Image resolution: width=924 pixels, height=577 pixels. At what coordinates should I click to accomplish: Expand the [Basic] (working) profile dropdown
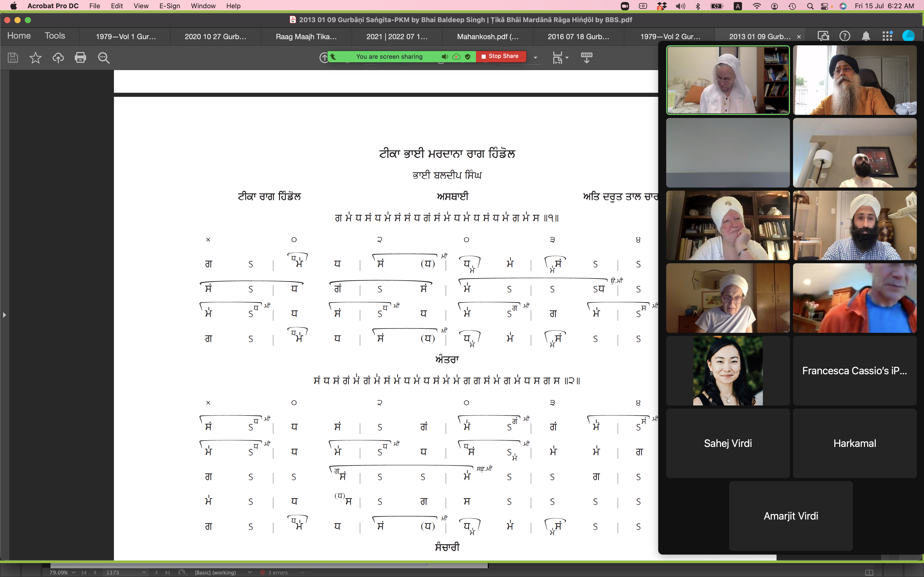pos(250,572)
